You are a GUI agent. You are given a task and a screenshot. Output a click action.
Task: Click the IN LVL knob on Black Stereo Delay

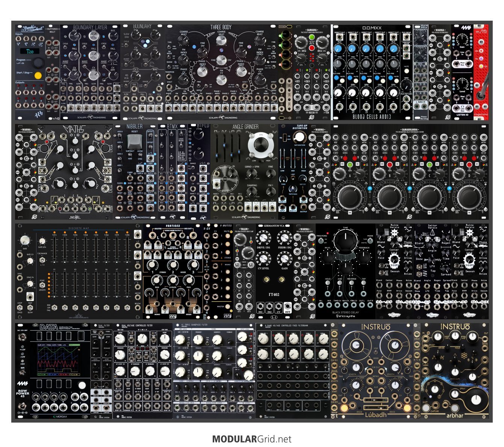pos(327,257)
